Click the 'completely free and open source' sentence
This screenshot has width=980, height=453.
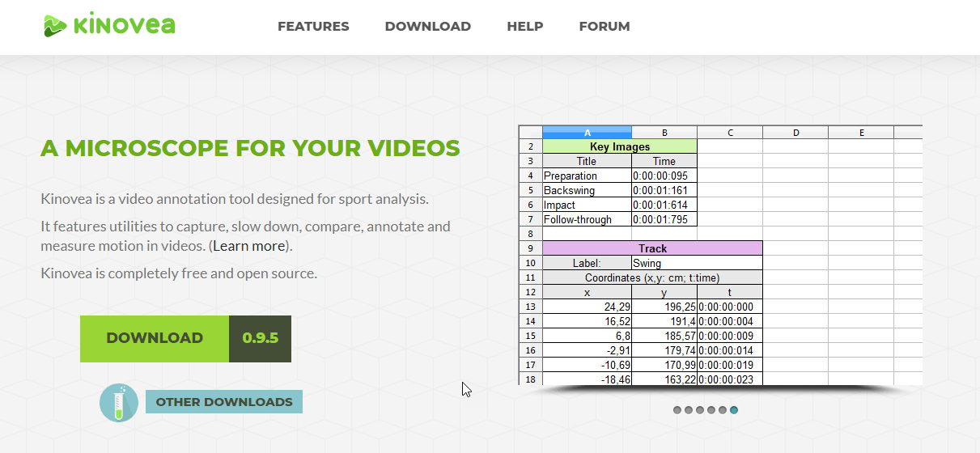pos(178,273)
